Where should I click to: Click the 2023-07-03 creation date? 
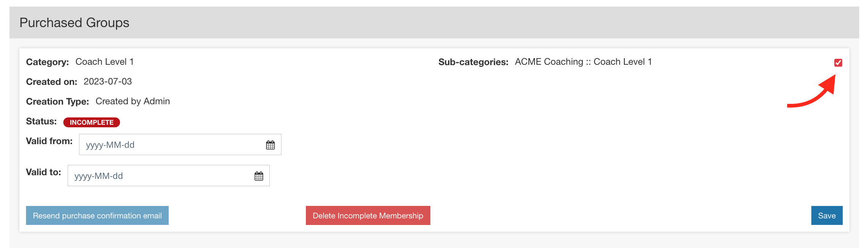108,82
